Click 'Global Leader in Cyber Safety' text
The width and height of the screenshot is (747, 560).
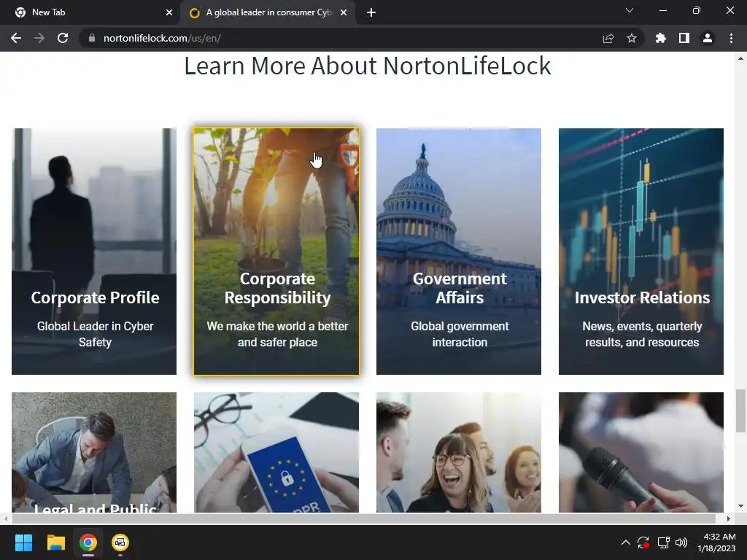(x=96, y=334)
